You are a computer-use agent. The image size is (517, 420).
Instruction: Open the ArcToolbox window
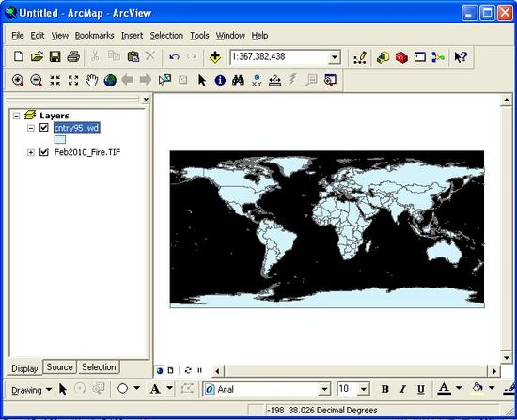(x=401, y=57)
